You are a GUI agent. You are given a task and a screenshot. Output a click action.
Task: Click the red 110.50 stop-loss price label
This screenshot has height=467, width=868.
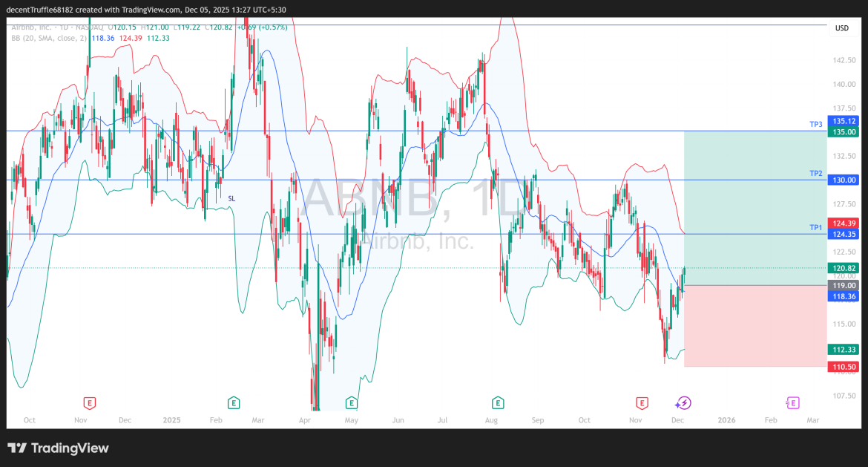(844, 365)
